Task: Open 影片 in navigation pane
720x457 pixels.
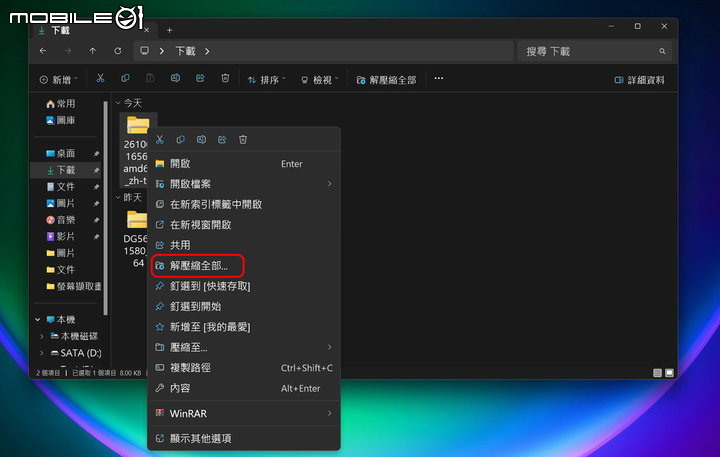Action: point(61,237)
